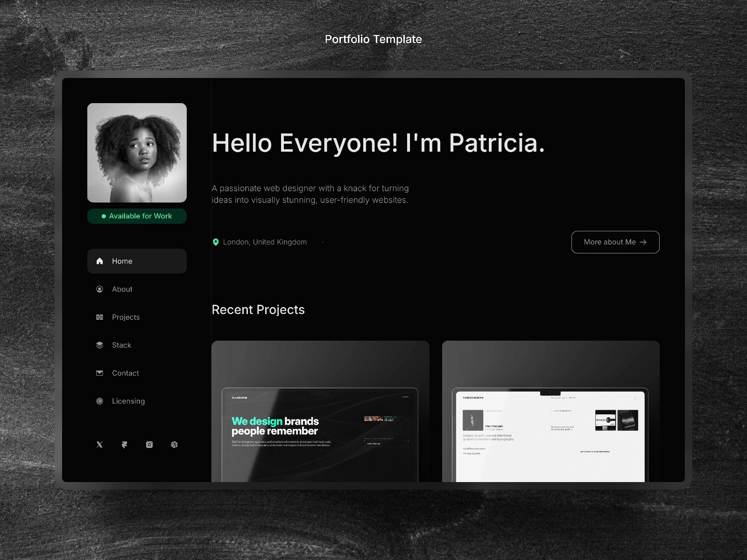Click the Projects grid icon
The width and height of the screenshot is (747, 560).
[99, 317]
